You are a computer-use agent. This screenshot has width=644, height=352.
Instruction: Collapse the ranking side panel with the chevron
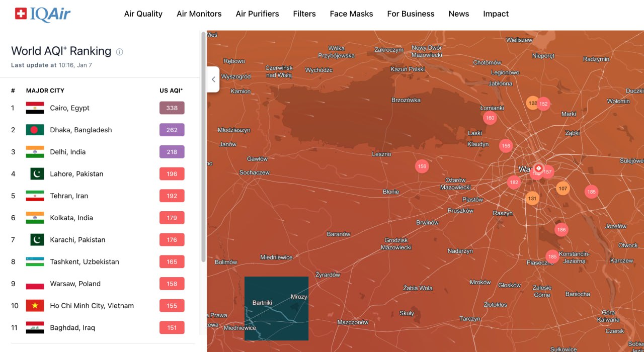(213, 79)
